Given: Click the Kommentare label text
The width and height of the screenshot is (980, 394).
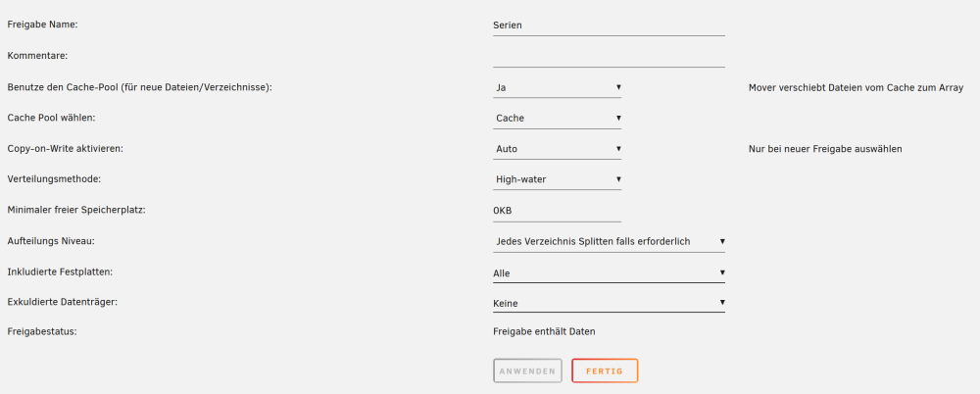Looking at the screenshot, I should (37, 56).
